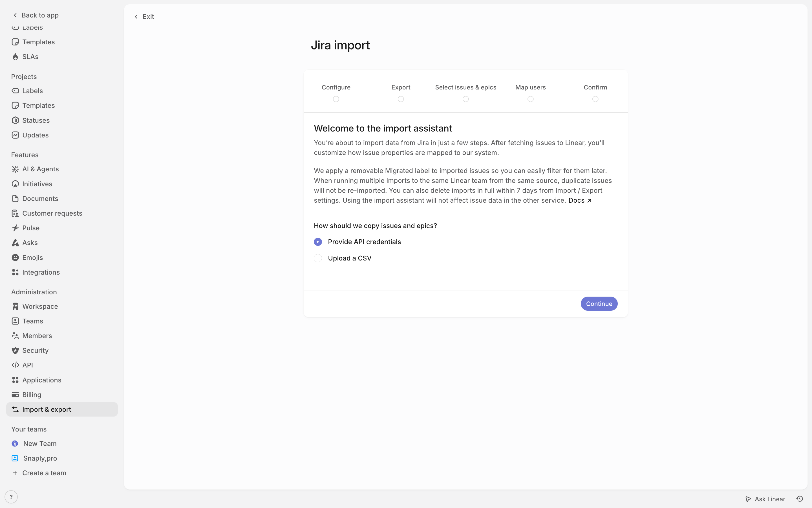
Task: Open Billing settings in sidebar
Action: (x=62, y=395)
